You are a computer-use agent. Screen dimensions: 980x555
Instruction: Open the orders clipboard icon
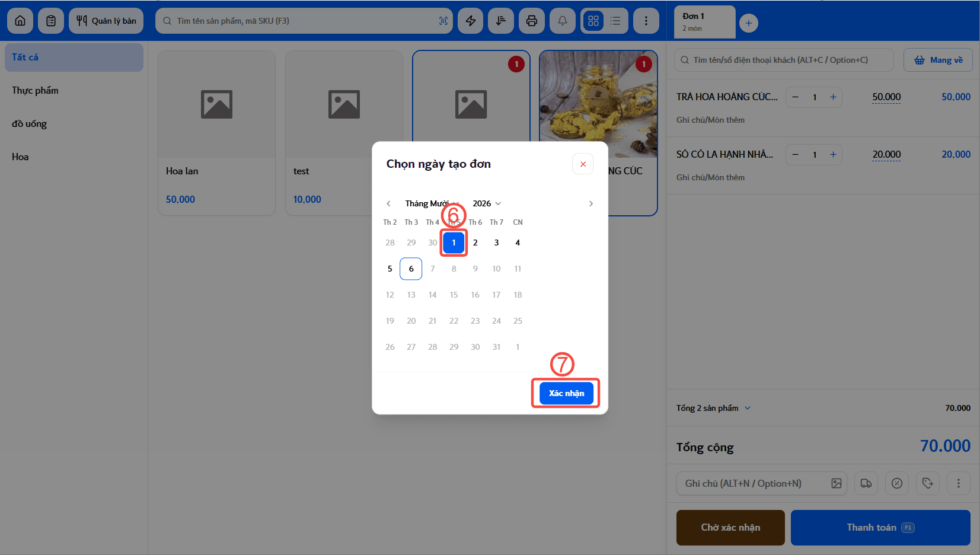51,21
